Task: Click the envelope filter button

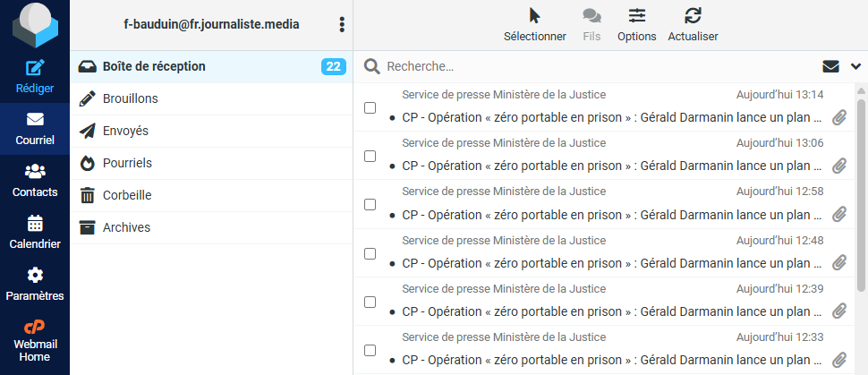Action: coord(830,66)
